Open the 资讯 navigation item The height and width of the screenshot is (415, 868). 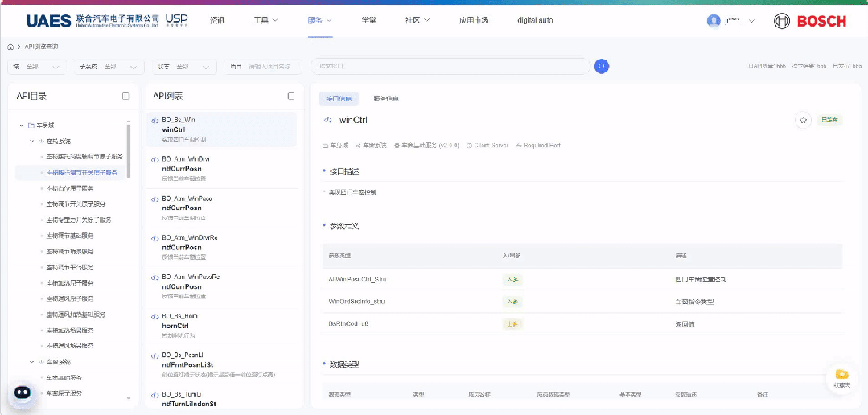217,20
